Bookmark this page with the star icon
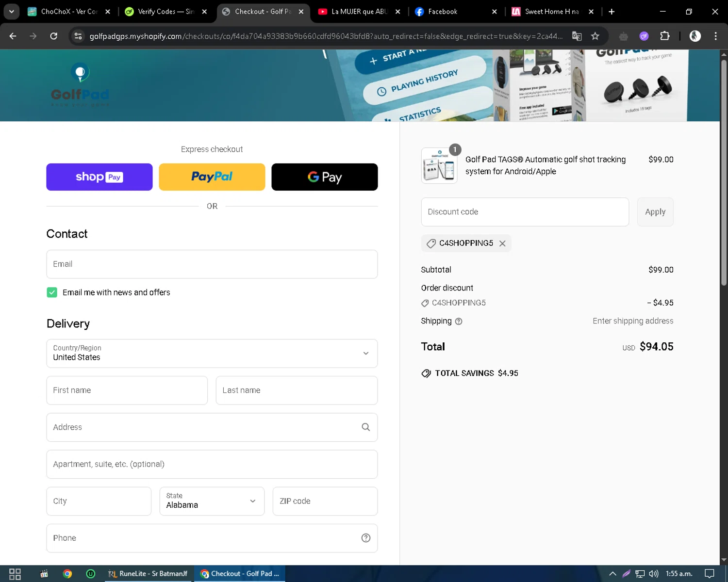This screenshot has height=582, width=728. (595, 36)
